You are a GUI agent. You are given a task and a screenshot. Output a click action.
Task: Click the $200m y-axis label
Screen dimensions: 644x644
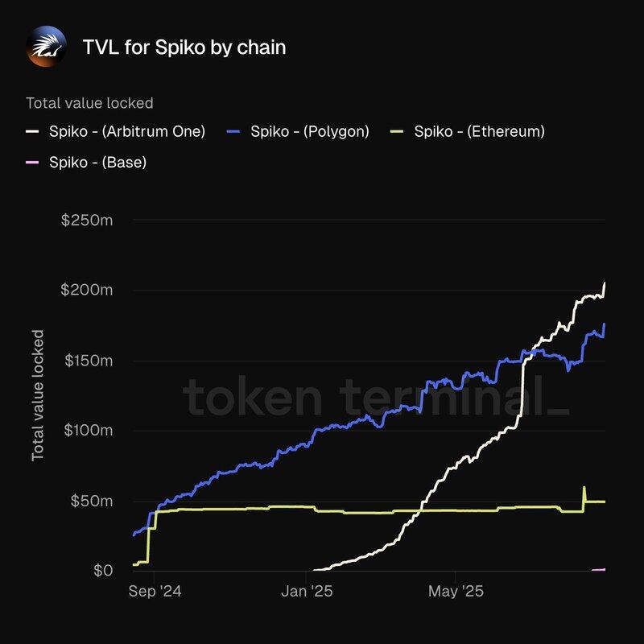pyautogui.click(x=87, y=290)
